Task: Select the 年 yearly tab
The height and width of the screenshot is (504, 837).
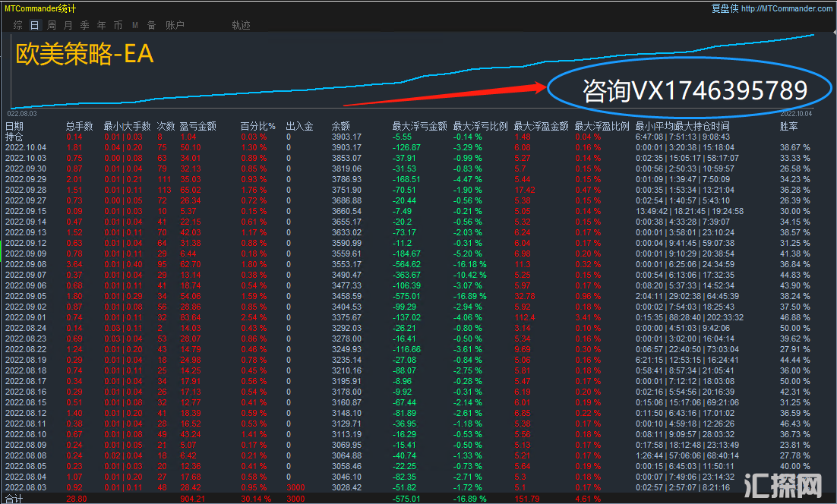Action: (102, 25)
